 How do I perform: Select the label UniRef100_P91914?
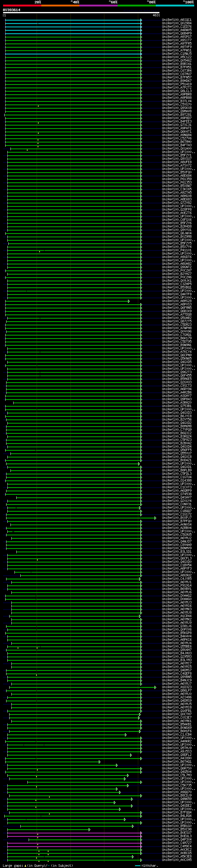[x=176, y=586]
